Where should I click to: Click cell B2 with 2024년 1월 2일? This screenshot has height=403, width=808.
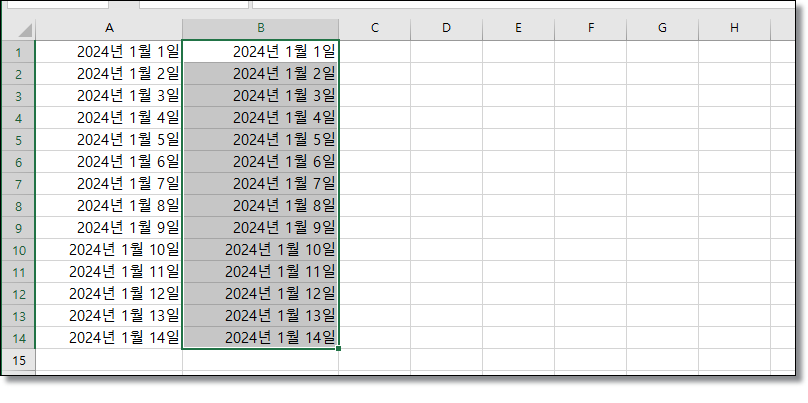tap(260, 74)
